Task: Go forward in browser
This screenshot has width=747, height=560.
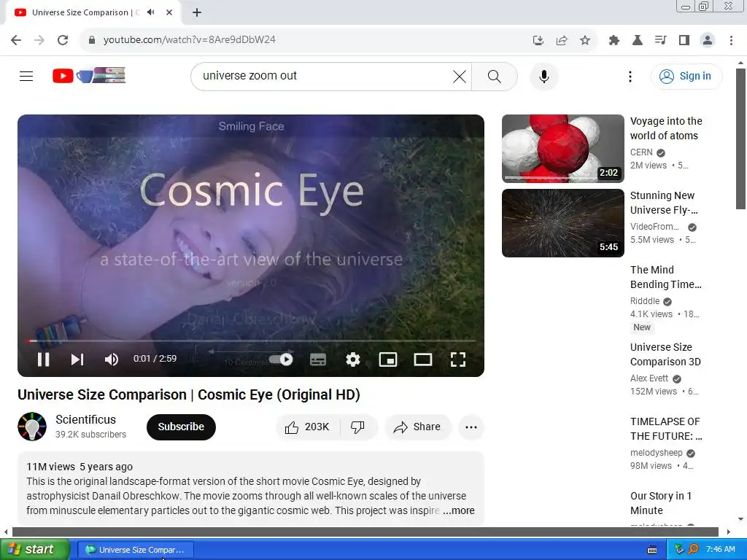Action: 39,40
